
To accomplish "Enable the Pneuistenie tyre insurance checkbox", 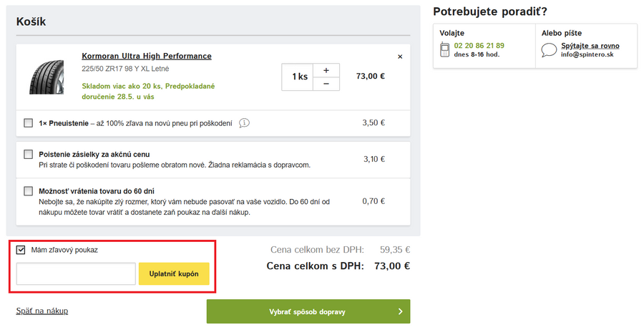I will [x=29, y=123].
